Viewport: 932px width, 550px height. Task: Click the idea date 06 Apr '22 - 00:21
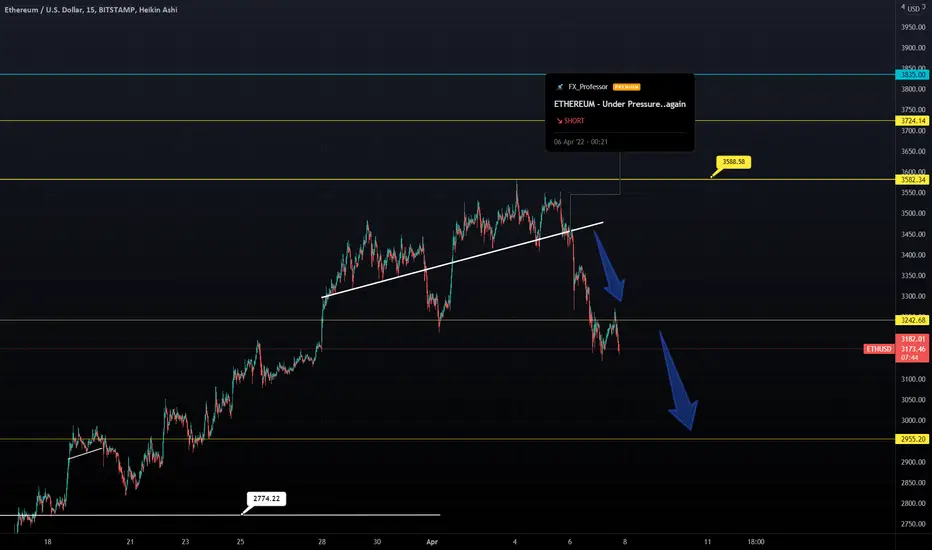581,142
